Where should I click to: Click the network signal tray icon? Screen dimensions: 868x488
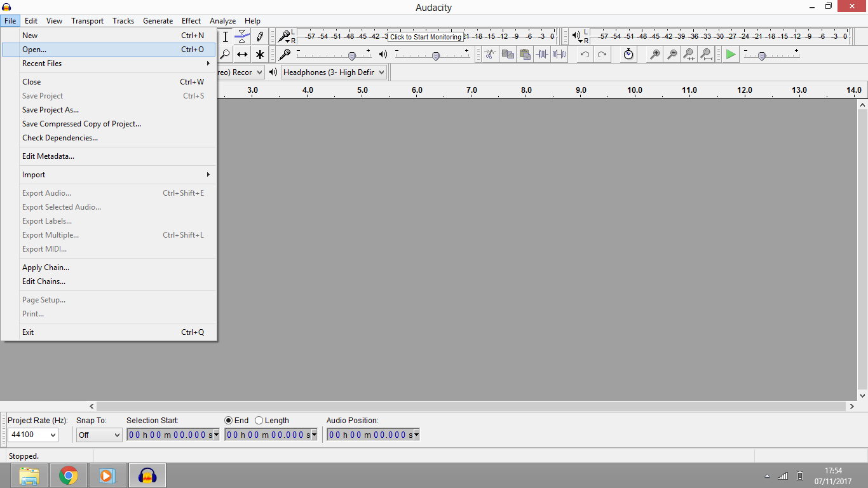pos(783,476)
